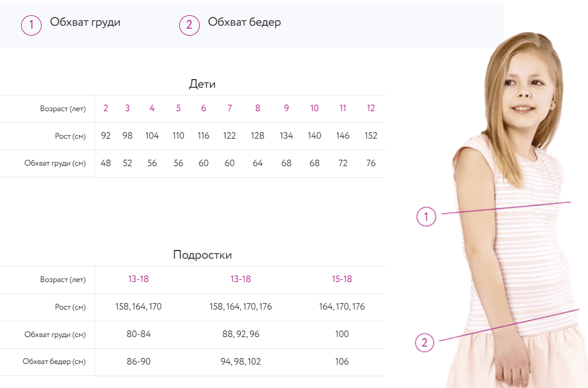Click chest value 56 under height 110

click(179, 163)
